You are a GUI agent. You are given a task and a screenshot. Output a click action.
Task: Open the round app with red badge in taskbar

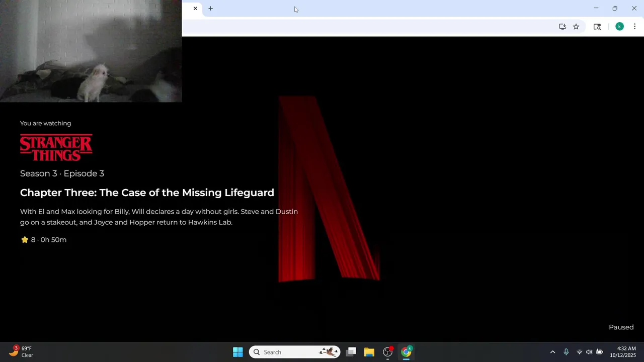[387, 352]
